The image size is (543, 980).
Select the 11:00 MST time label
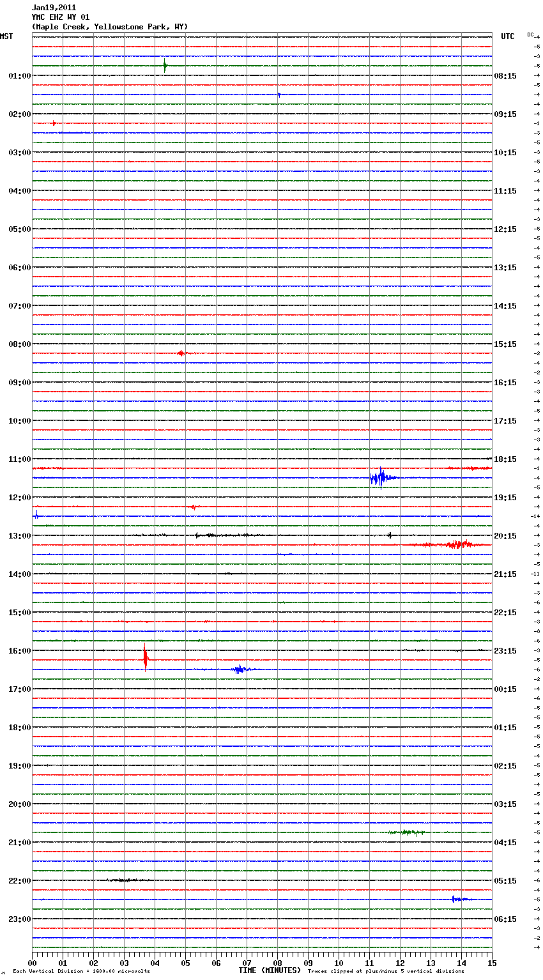(20, 459)
